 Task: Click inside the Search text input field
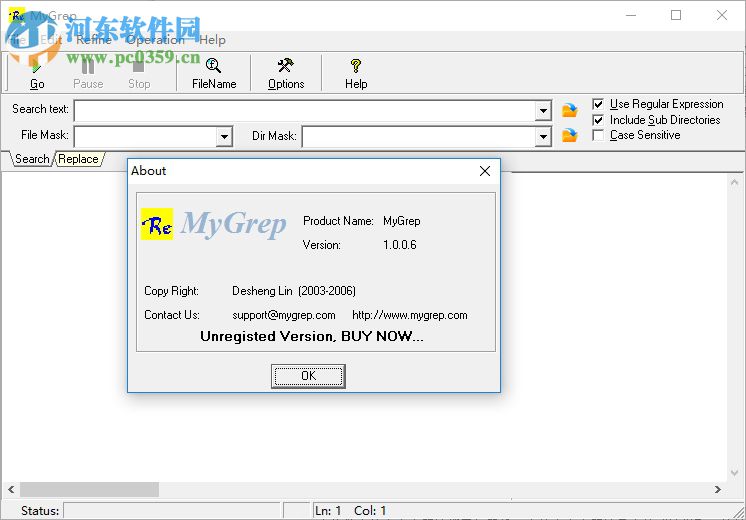pyautogui.click(x=305, y=111)
